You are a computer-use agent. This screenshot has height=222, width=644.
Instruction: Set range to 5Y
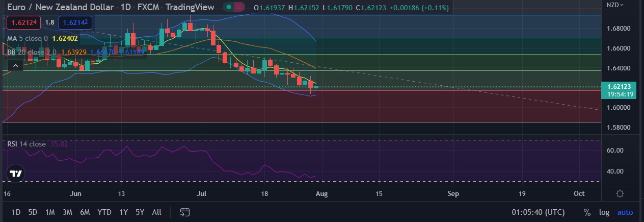click(140, 212)
